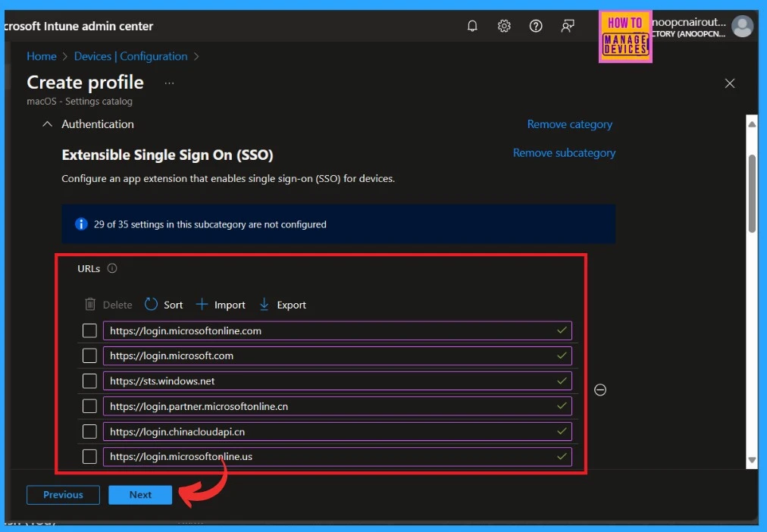Check the box for https://login.microsoftonline.com

89,330
